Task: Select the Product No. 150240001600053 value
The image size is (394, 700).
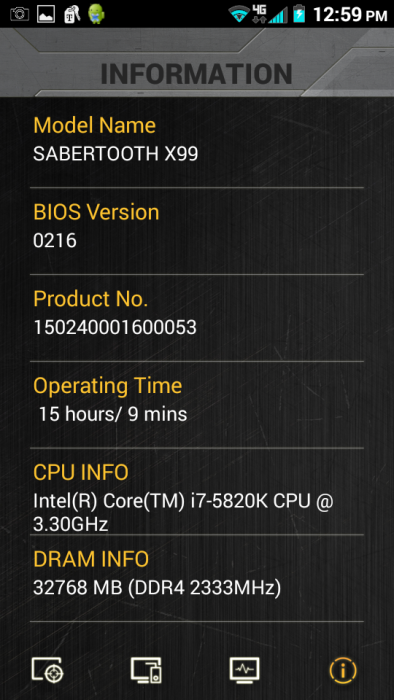Action: tap(115, 328)
